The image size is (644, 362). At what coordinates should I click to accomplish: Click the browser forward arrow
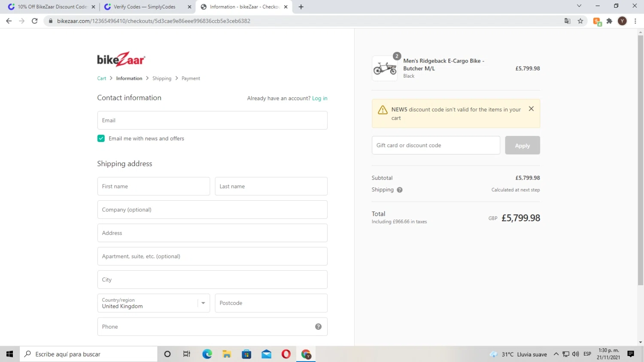coord(21,21)
